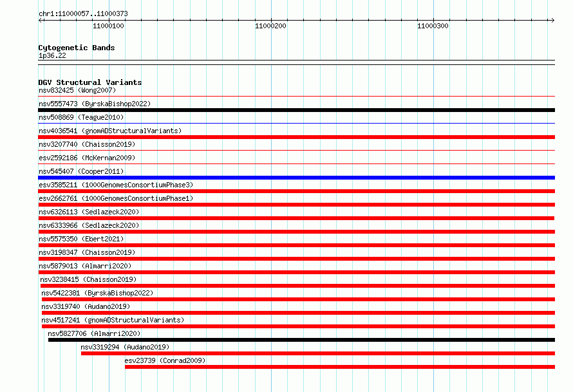
Task: Click the red bar under esv23739
Action: [340, 367]
